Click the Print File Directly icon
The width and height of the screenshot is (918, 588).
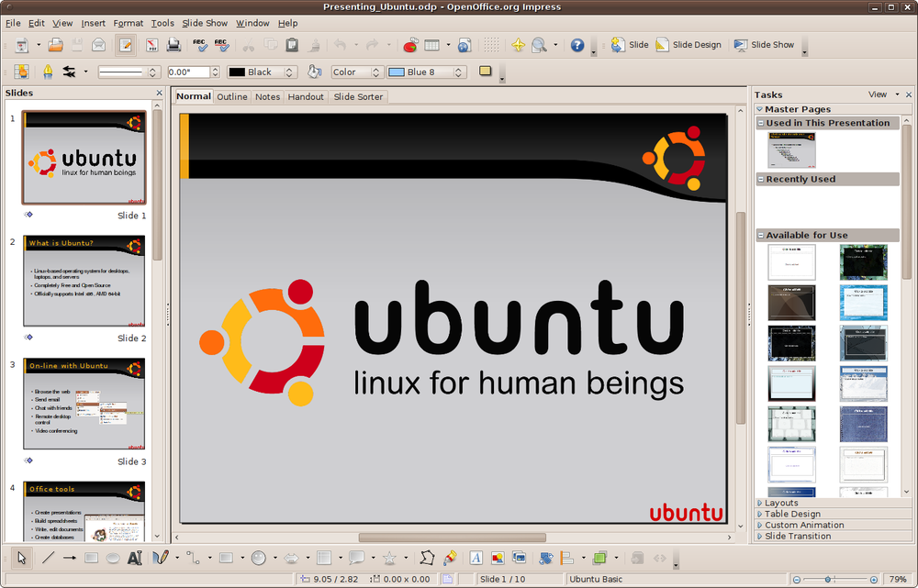172,45
